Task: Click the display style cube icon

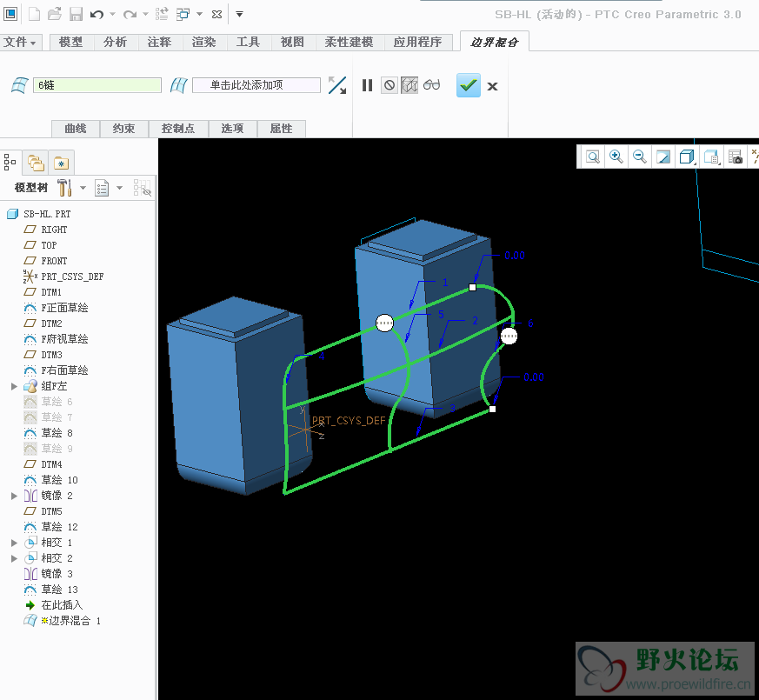Action: tap(687, 157)
